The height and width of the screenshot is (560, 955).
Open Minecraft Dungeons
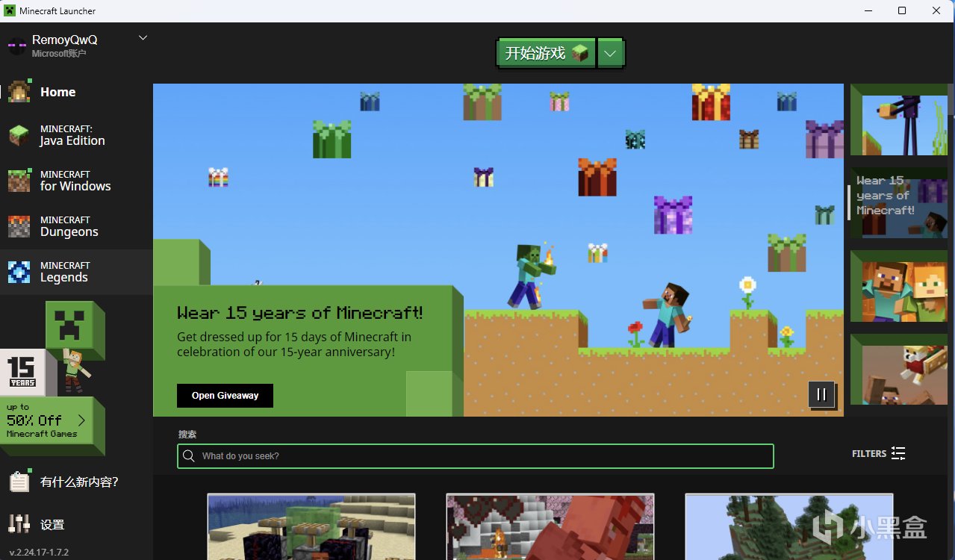[x=76, y=226]
